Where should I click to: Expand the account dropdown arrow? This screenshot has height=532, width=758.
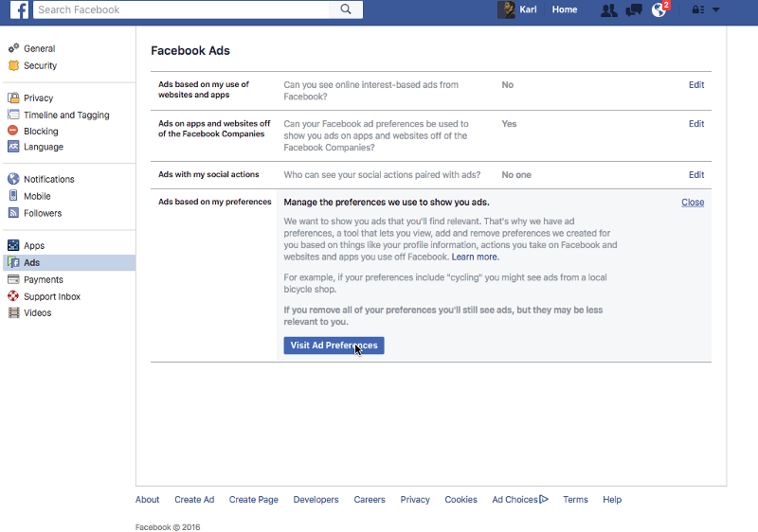(x=716, y=9)
